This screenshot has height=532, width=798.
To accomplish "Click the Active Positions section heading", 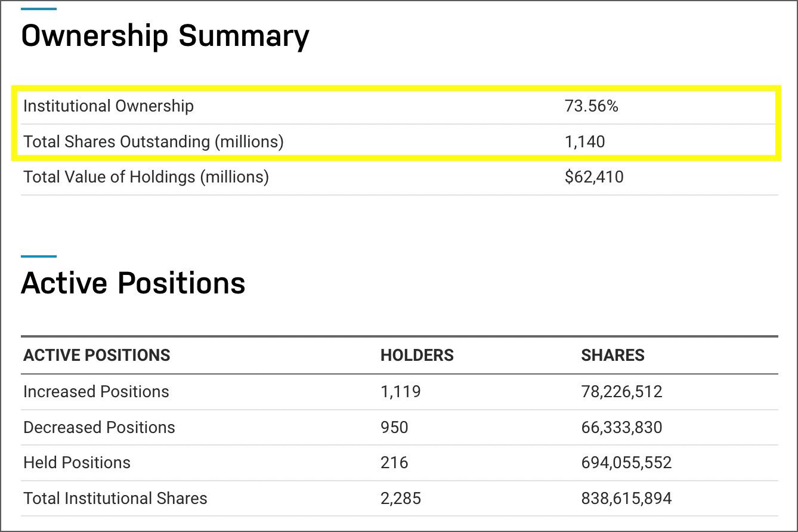I will click(x=133, y=283).
